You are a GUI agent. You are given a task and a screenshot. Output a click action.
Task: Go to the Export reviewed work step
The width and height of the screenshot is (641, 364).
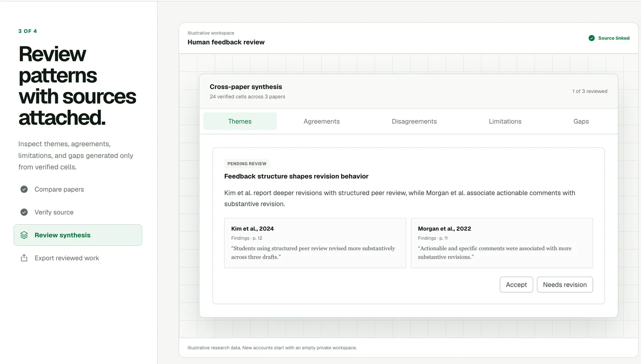point(78,258)
